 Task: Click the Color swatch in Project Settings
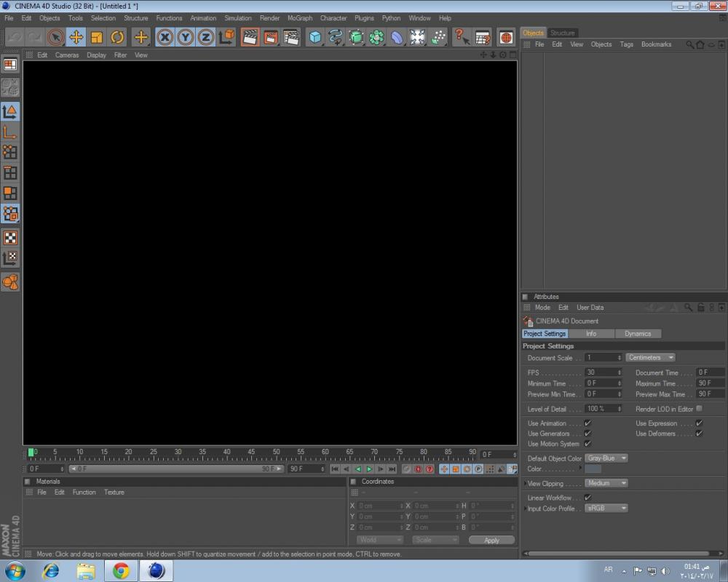click(593, 469)
